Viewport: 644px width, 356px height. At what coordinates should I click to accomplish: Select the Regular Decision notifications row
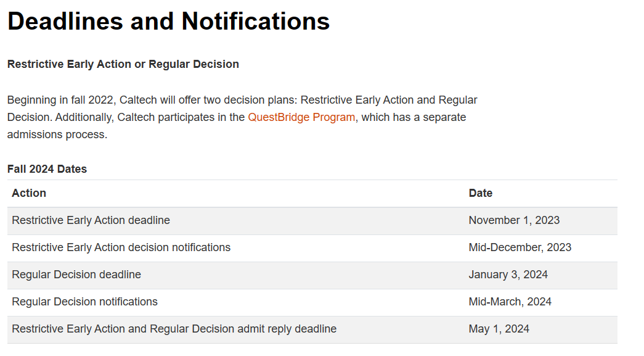tap(312, 302)
